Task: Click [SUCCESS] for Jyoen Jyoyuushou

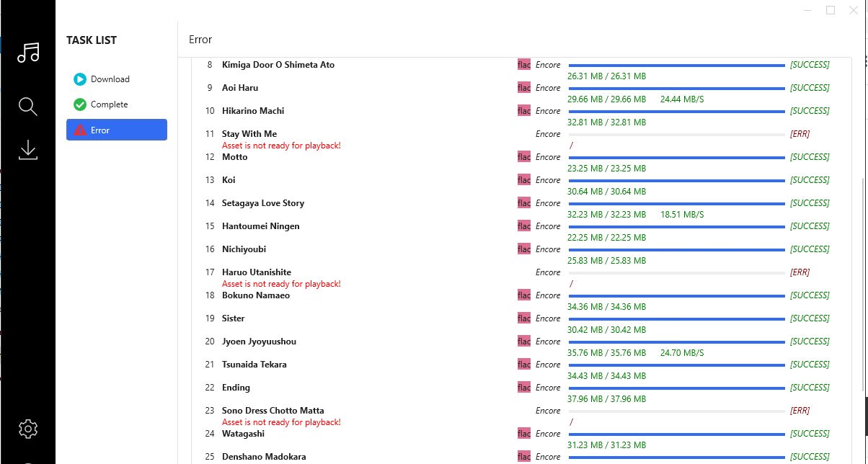Action: pyautogui.click(x=809, y=341)
